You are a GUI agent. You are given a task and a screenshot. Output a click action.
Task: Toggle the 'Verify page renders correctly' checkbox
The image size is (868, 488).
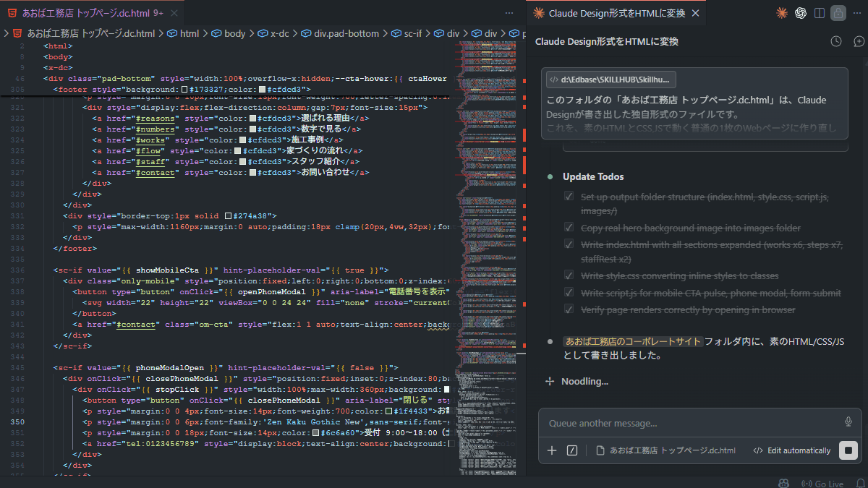569,309
